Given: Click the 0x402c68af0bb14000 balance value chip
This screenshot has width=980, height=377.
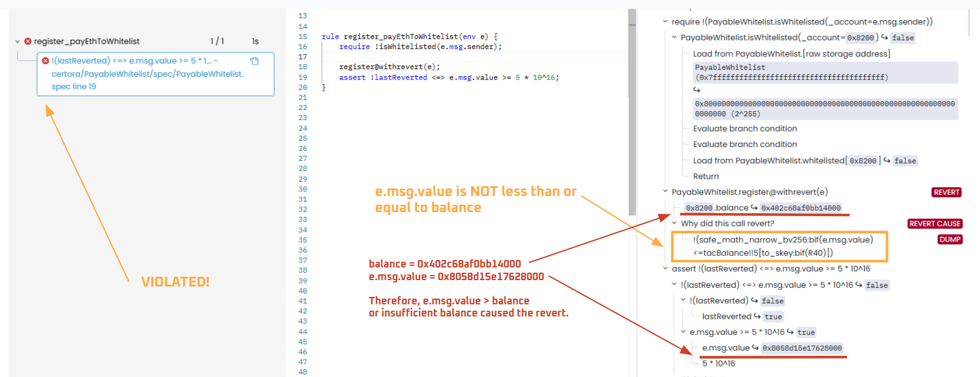Looking at the screenshot, I should [x=800, y=208].
